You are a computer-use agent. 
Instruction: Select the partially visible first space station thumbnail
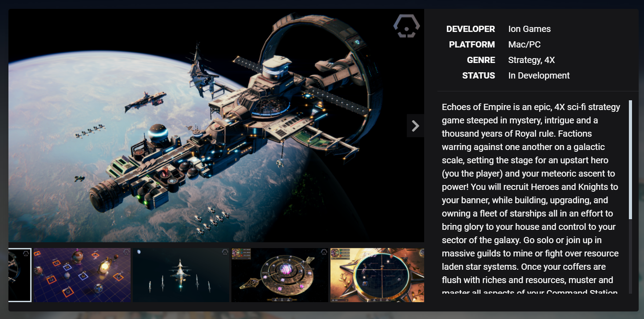click(20, 275)
